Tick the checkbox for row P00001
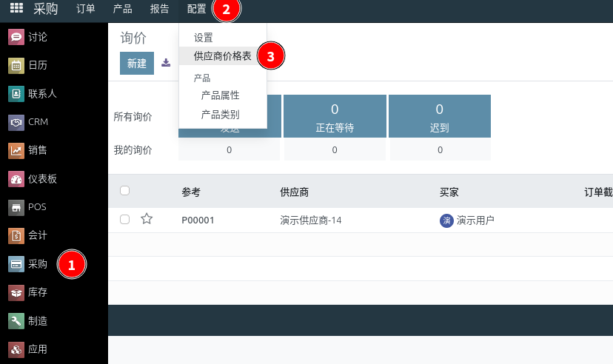This screenshot has width=613, height=364. point(124,220)
